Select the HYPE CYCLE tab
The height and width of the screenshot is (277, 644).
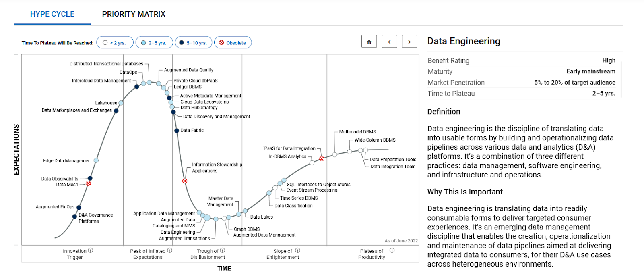52,14
